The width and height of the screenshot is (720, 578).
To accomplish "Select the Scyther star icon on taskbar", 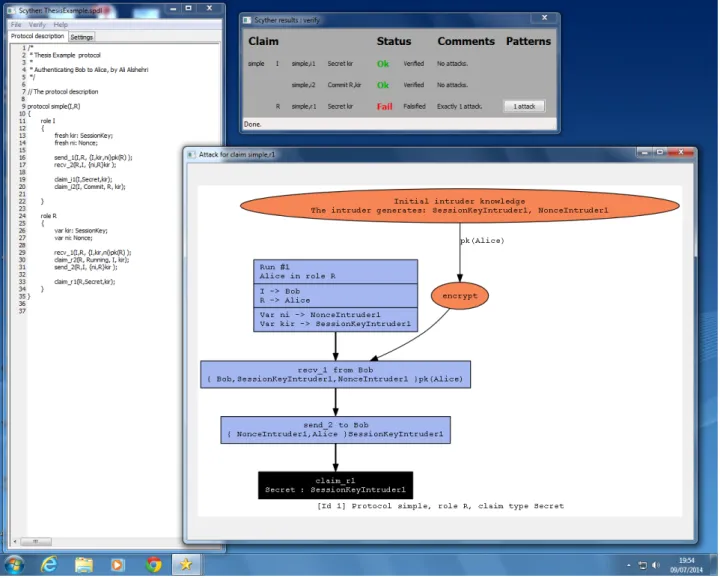I will [x=186, y=566].
